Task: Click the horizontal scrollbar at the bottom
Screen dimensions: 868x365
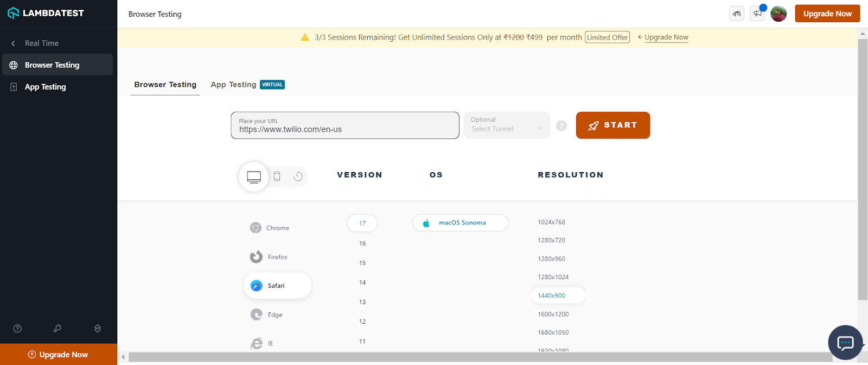Action: 477,357
